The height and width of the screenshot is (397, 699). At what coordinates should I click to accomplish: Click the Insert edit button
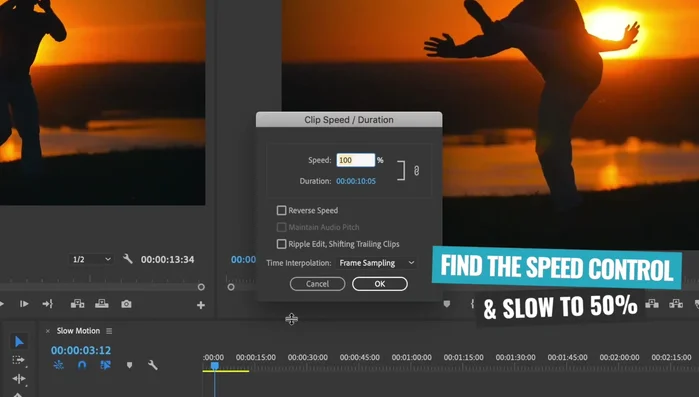click(x=77, y=304)
